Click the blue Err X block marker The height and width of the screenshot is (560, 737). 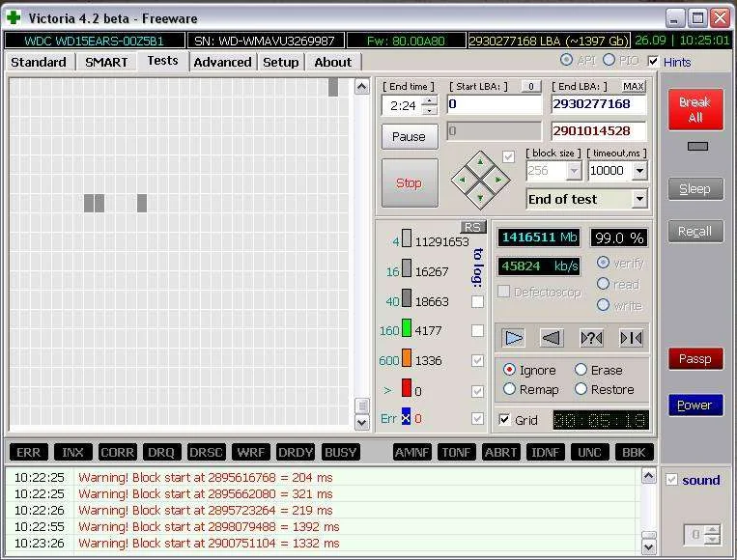pos(406,417)
